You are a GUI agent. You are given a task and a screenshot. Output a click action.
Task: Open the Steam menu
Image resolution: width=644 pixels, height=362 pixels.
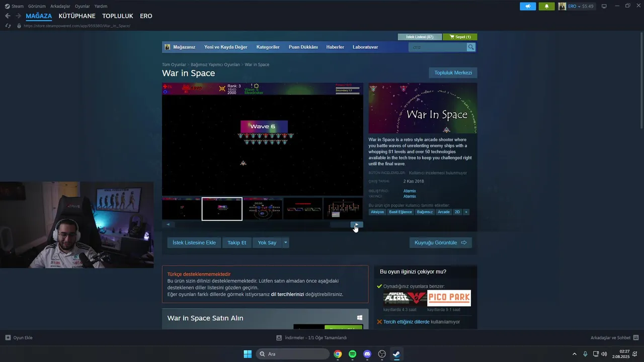tap(14, 6)
